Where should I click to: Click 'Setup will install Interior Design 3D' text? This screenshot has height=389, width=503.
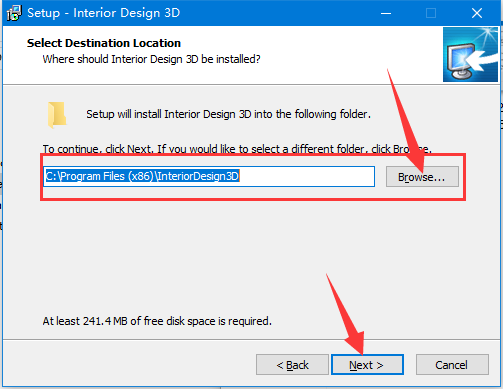(x=228, y=114)
